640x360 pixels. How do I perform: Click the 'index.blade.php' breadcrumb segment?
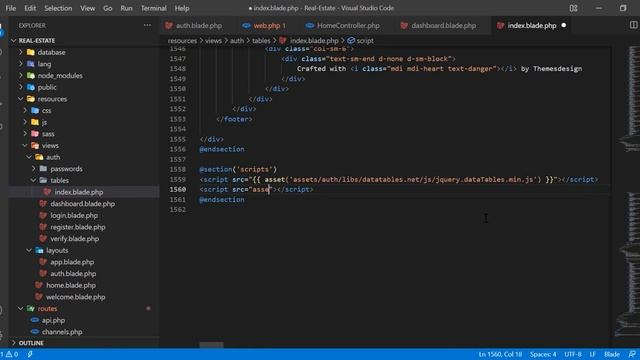(314, 40)
